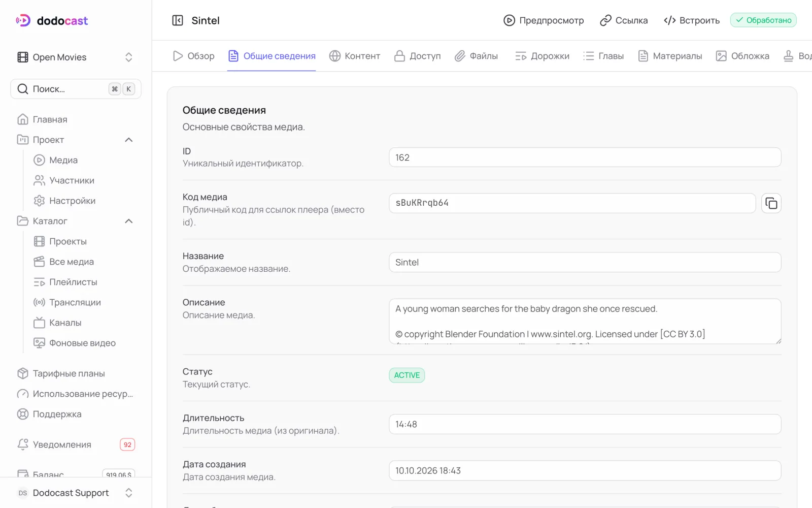Click the Ссылка link button
The width and height of the screenshot is (812, 508).
pyautogui.click(x=624, y=20)
